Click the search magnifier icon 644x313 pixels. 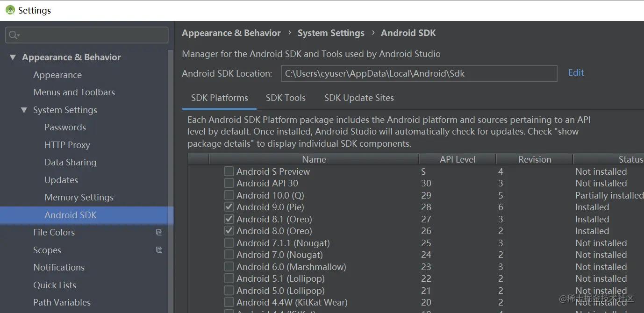(x=14, y=35)
